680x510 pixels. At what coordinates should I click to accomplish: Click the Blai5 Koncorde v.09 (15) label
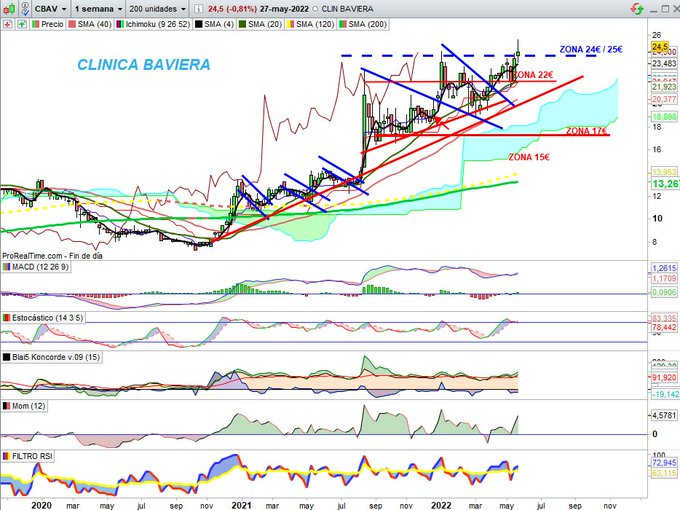coord(52,357)
